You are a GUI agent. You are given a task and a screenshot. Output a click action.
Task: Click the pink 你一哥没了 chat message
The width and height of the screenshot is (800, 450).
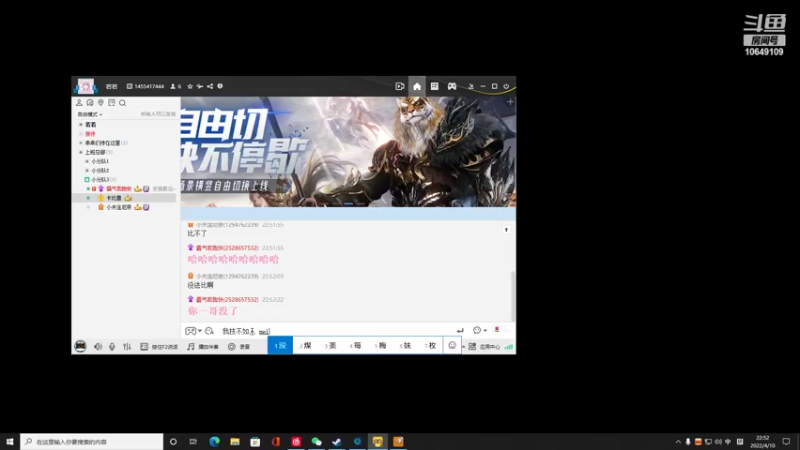pos(213,311)
